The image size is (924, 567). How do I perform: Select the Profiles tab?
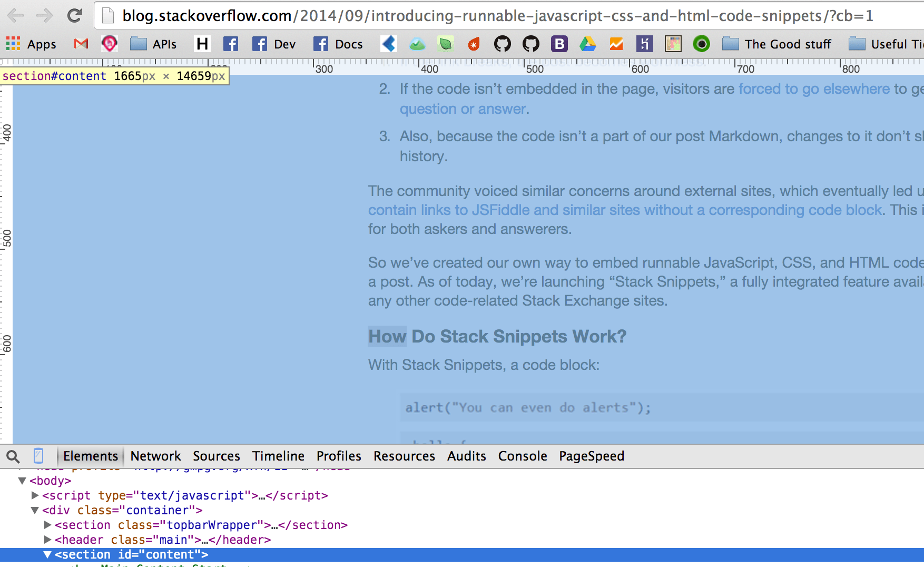(x=339, y=456)
